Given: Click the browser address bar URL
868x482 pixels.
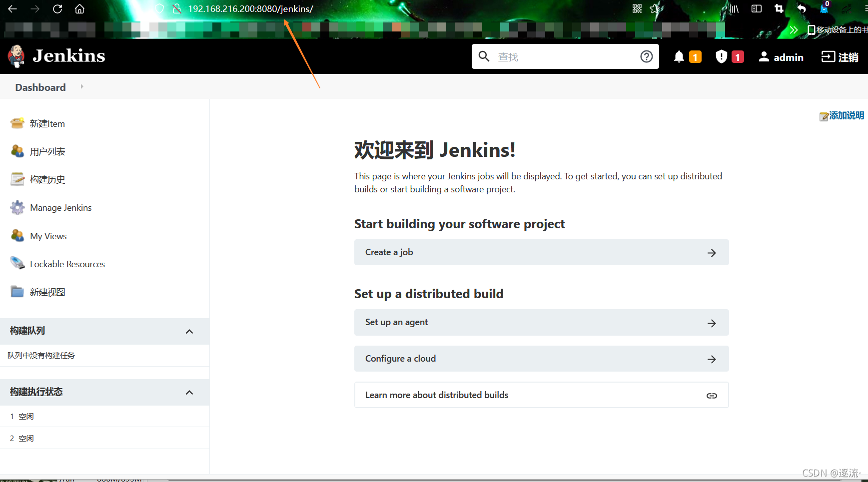Looking at the screenshot, I should pos(250,9).
